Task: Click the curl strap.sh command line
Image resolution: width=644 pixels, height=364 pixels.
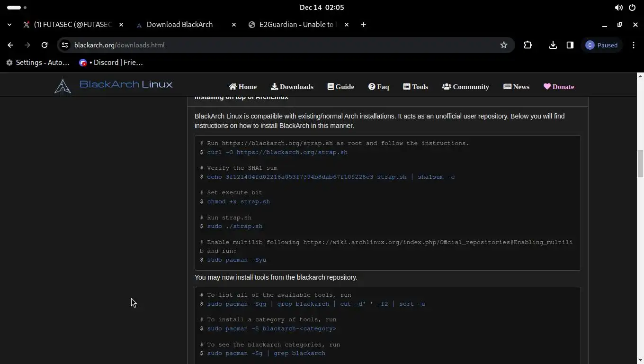Action: 277,152
